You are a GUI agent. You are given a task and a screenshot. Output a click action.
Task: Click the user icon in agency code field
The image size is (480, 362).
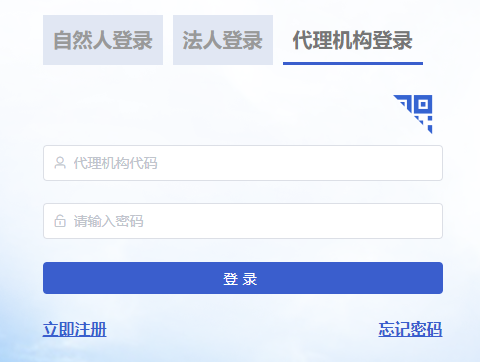pos(60,163)
